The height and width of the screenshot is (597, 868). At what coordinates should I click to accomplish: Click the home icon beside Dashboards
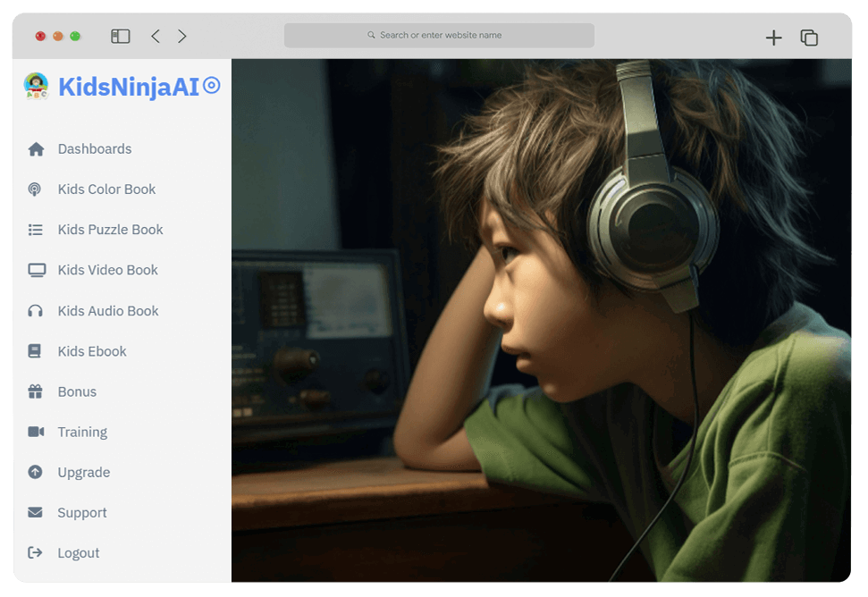pos(36,149)
